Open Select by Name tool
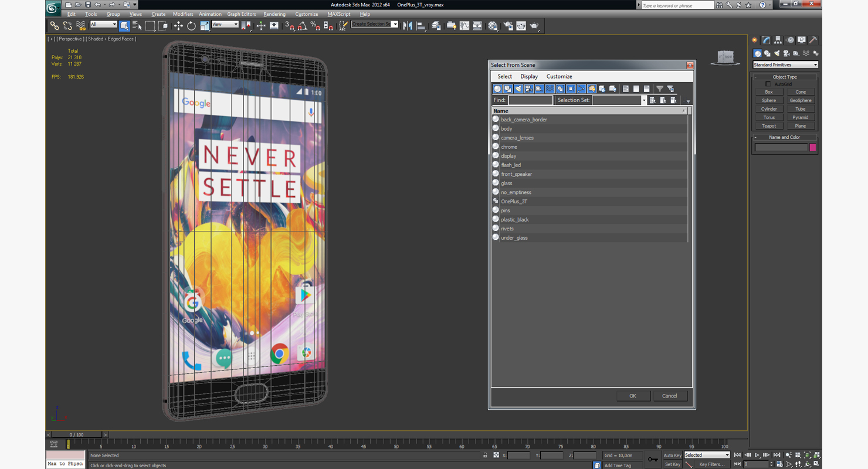Screen dimensions: 868x469 pos(137,26)
